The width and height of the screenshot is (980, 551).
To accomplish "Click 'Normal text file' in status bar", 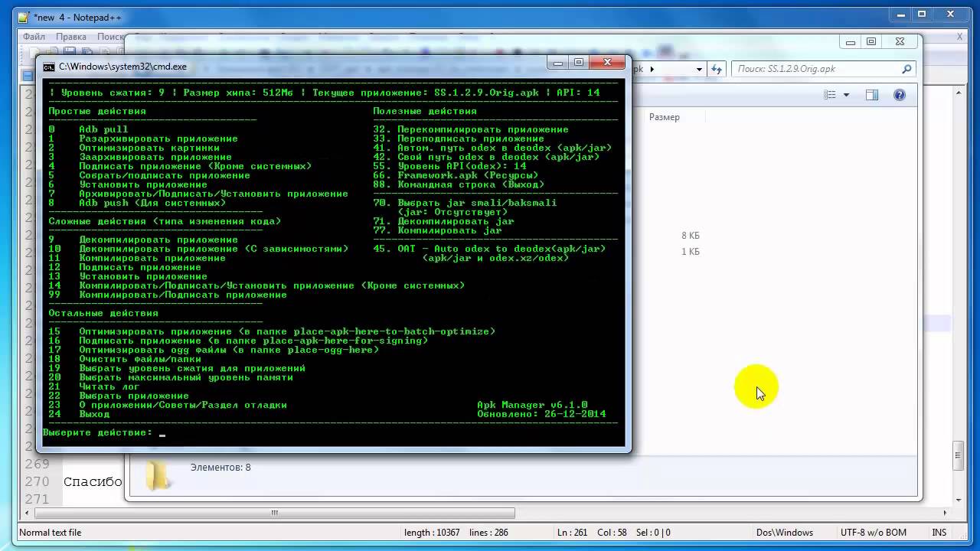I will (51, 533).
